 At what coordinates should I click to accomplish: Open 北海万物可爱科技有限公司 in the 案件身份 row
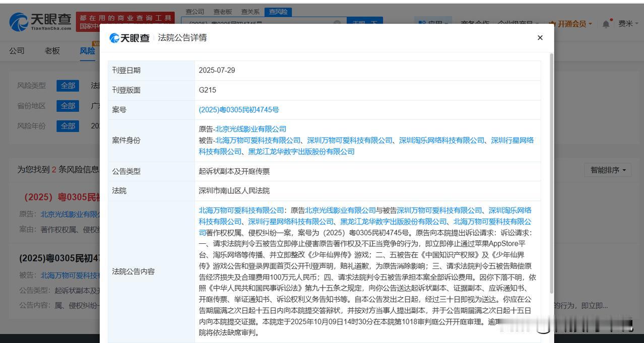coord(258,140)
